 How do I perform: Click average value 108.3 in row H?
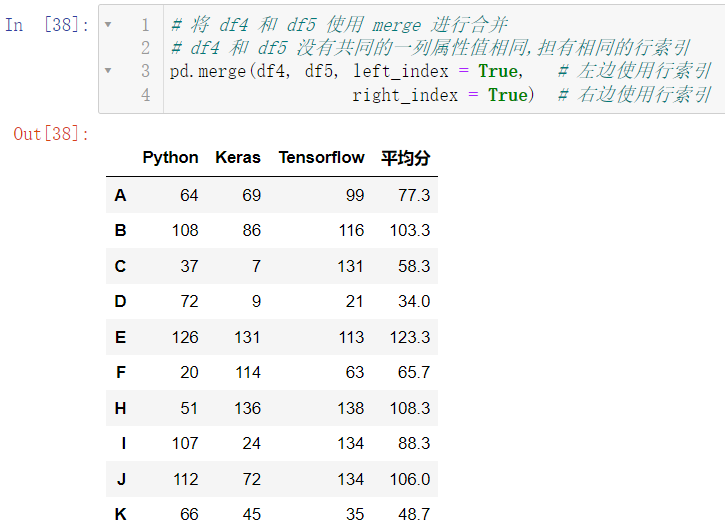coord(410,409)
